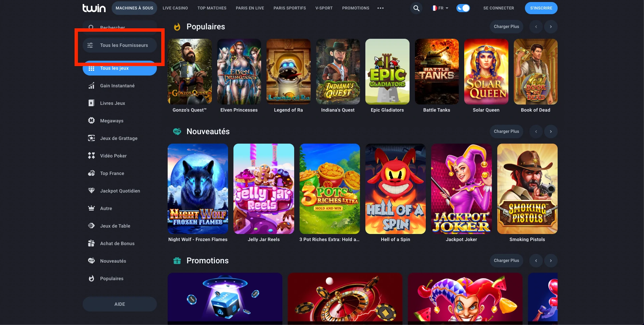Open the Tous les Fournisseurs filter
Screen dimensions: 644x325
click(120, 45)
